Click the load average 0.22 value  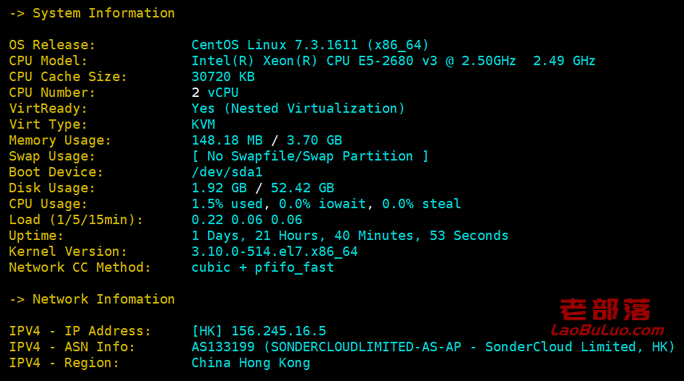[x=207, y=220]
